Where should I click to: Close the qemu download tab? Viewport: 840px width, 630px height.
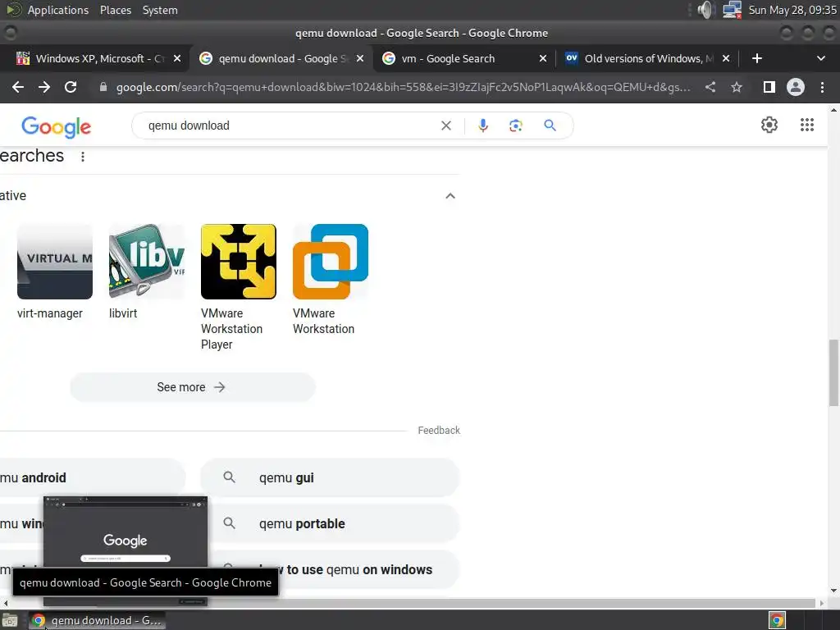tap(360, 58)
